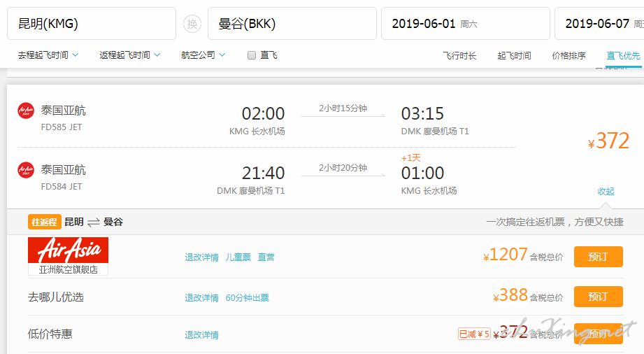The width and height of the screenshot is (644, 354).
Task: Sort results by 价格排序
Action: [x=569, y=55]
